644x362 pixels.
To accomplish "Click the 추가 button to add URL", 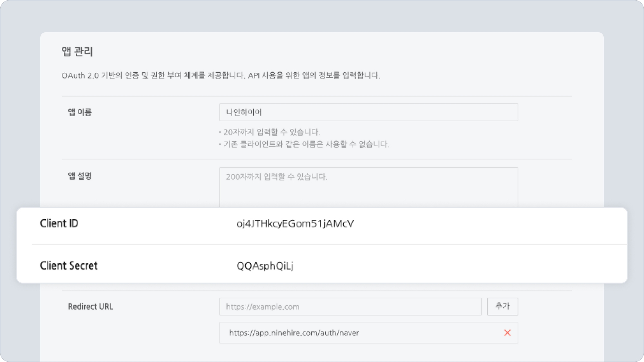I will click(502, 306).
